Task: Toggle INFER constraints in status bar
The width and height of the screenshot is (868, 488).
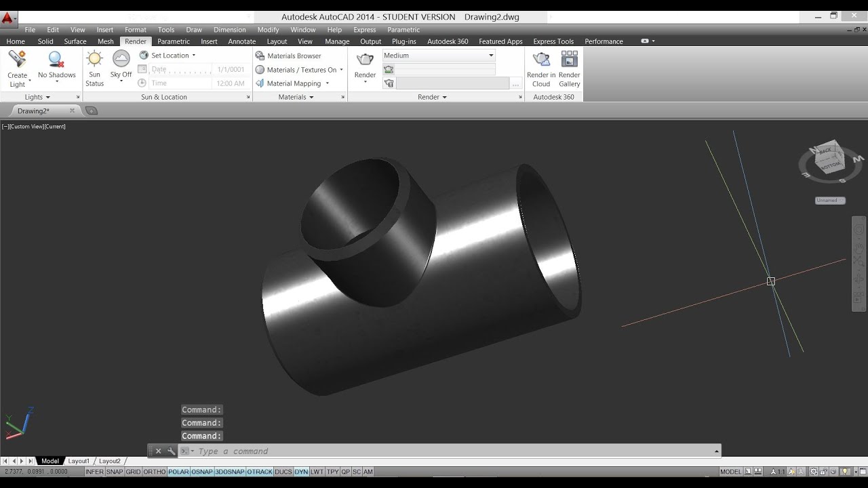Action: [x=95, y=472]
